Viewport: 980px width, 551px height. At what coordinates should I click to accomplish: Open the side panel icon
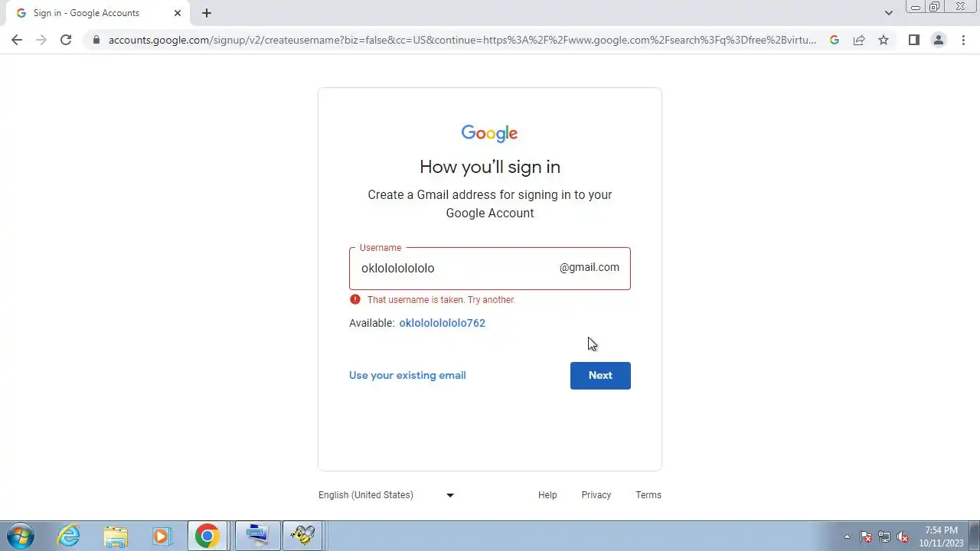(x=914, y=40)
